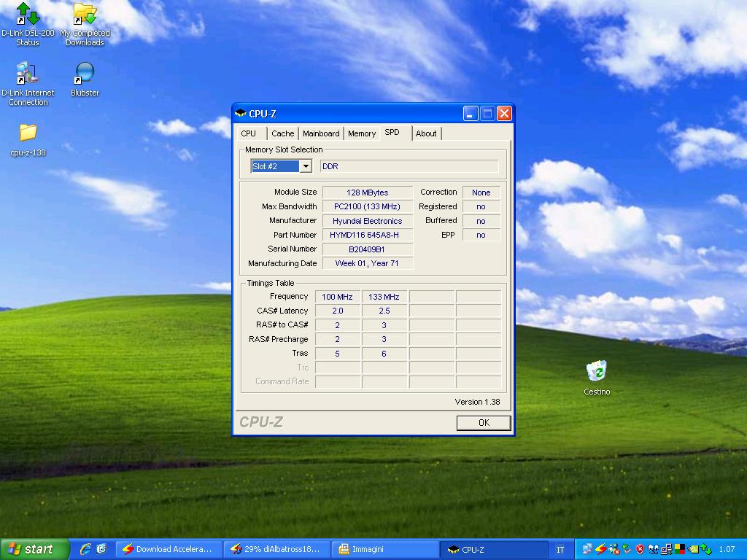Screen dimensions: 747x560
Task: Open the Windows start menu
Action: [34, 550]
